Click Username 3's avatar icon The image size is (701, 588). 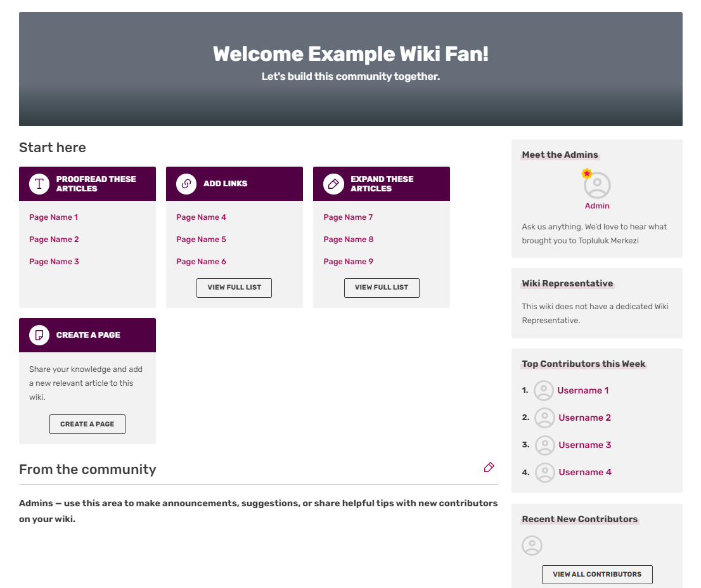pos(544,445)
